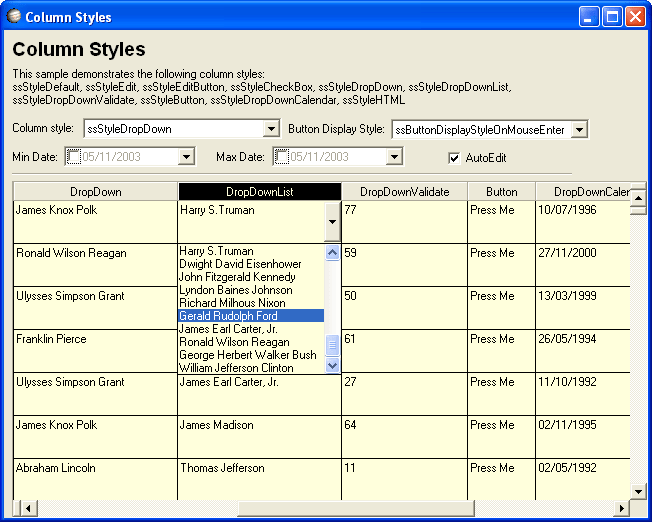This screenshot has height=522, width=652.
Task: Click grid horizontal scroll left arrow
Action: click(x=28, y=508)
